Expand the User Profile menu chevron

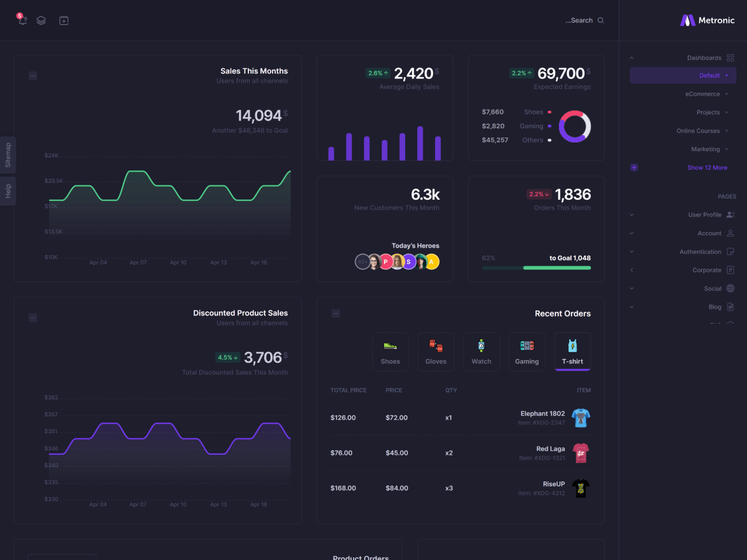coord(632,215)
